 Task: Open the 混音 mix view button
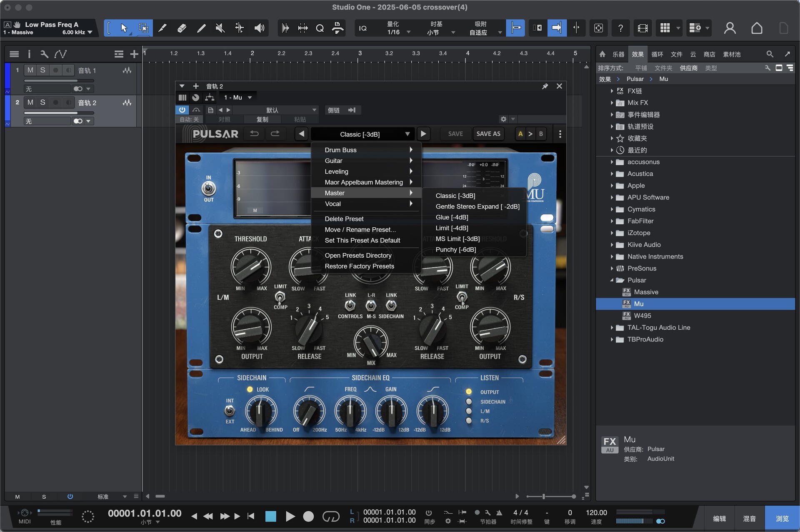click(x=750, y=519)
